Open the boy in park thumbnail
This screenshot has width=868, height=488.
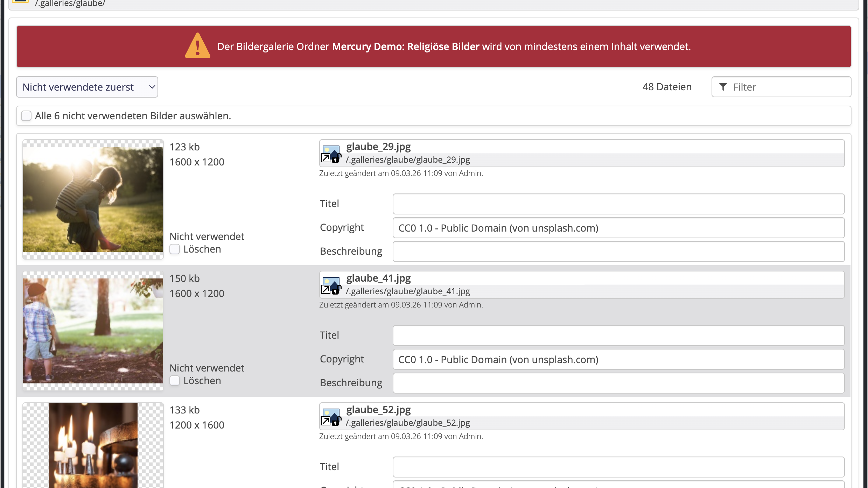pyautogui.click(x=93, y=331)
